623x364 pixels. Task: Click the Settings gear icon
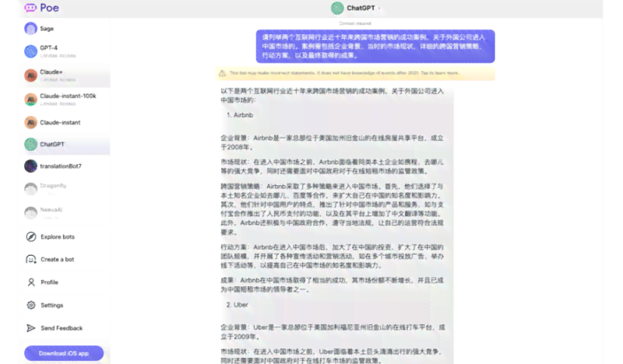[31, 305]
